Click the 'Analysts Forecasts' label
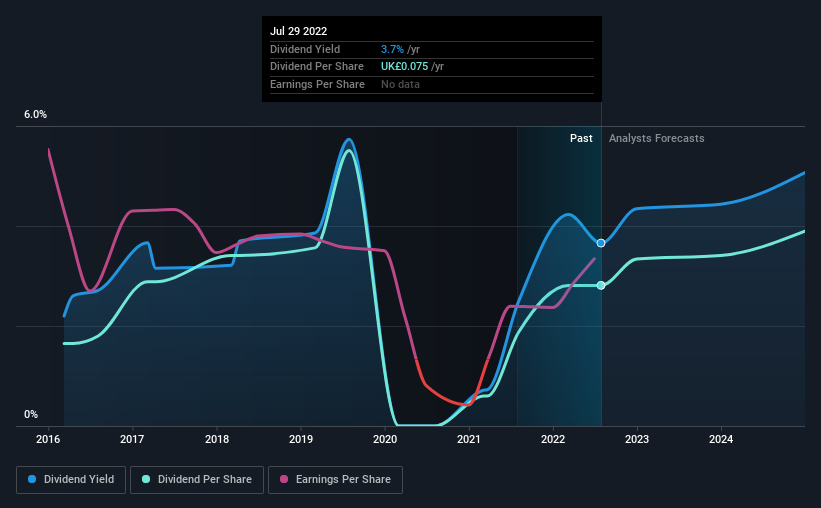This screenshot has height=508, width=821. (657, 138)
